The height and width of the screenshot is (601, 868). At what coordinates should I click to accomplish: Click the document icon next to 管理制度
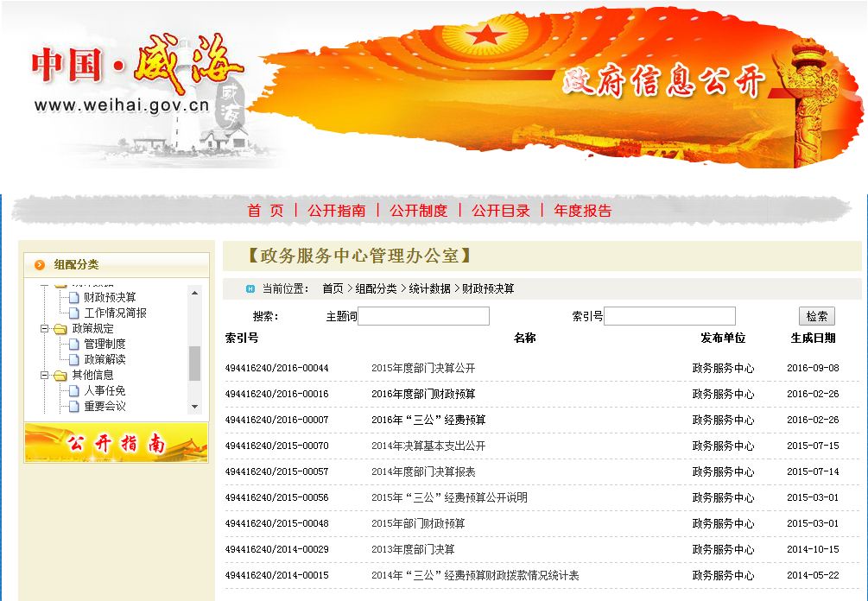point(73,345)
